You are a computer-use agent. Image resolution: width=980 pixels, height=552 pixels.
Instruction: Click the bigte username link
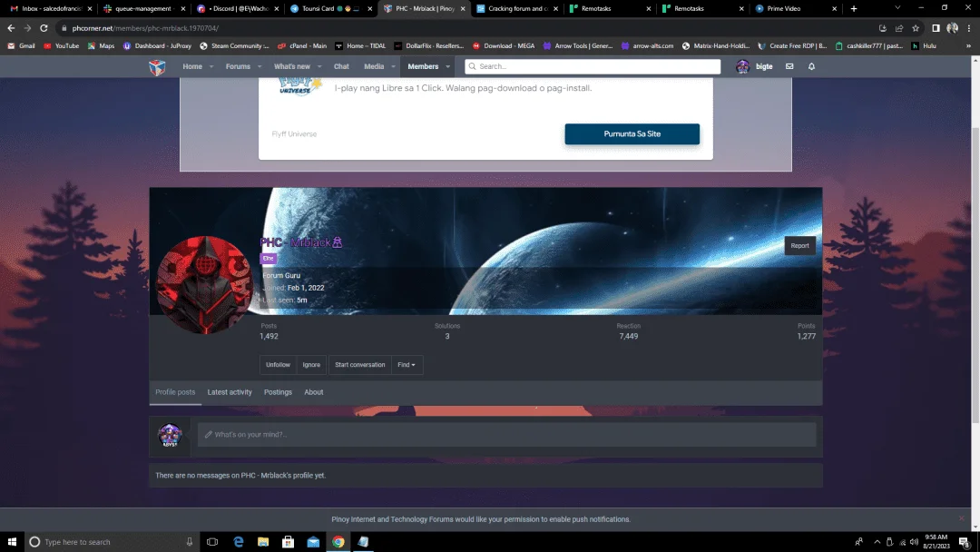[764, 66]
